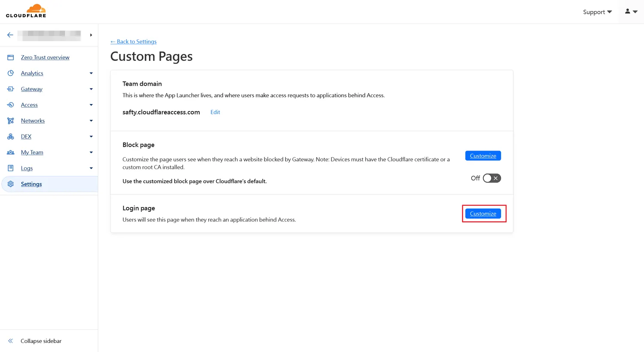Click Back to Settings link

tap(134, 42)
